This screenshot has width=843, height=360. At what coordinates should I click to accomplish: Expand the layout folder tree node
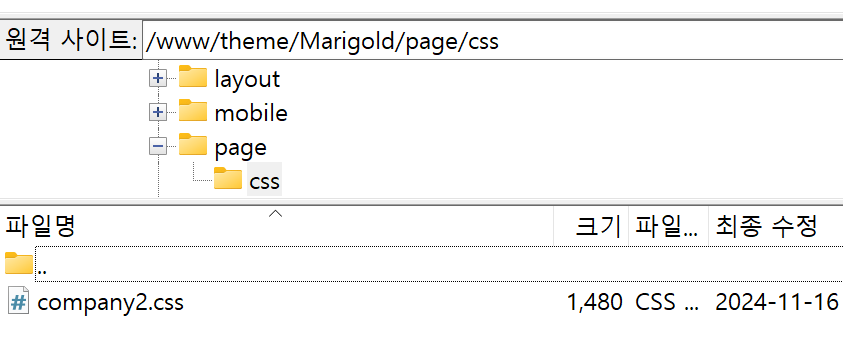coord(157,79)
